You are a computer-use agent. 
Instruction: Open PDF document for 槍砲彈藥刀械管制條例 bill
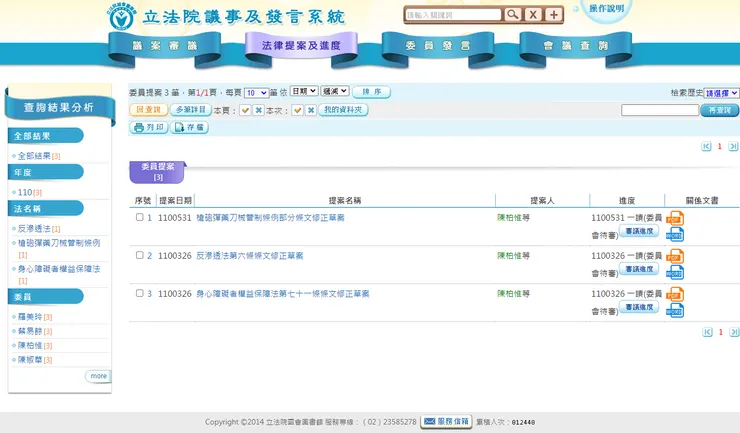pyautogui.click(x=675, y=218)
